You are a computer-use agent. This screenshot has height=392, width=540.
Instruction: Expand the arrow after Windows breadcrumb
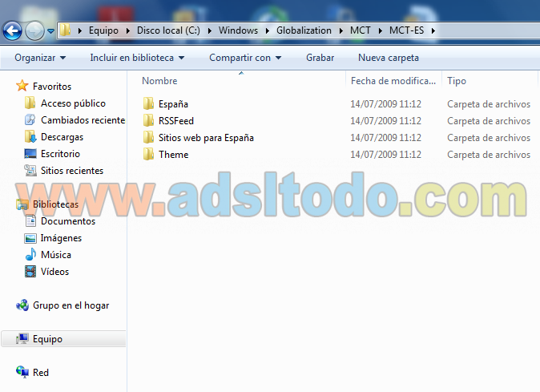coord(268,30)
